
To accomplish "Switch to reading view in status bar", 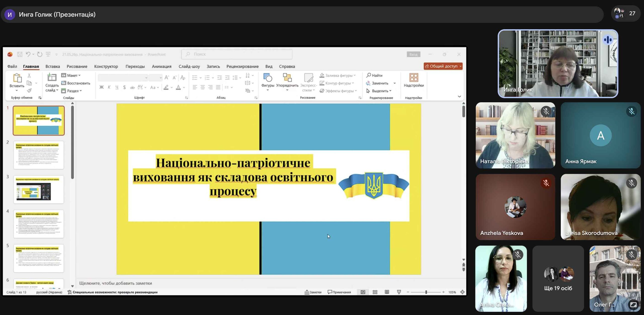I will [x=387, y=292].
